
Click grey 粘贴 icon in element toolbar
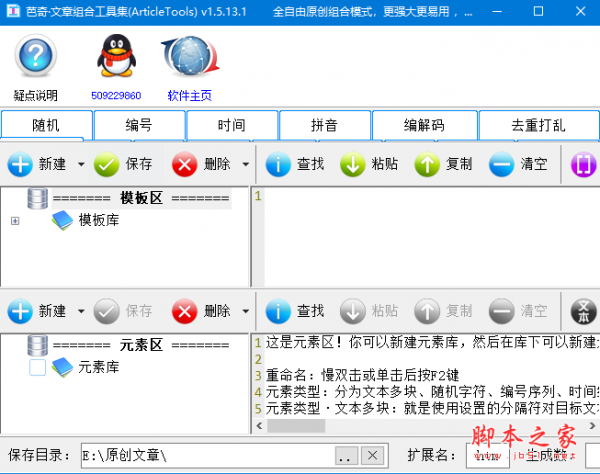[x=352, y=311]
